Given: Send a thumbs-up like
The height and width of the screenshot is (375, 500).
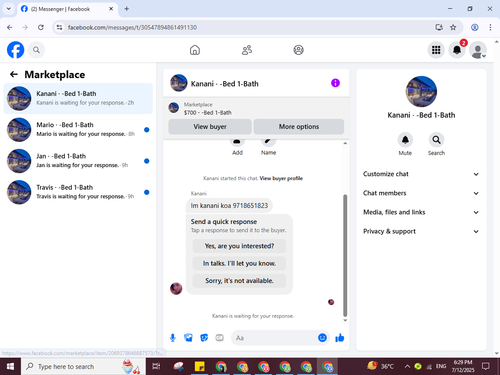Looking at the screenshot, I should 340,338.
